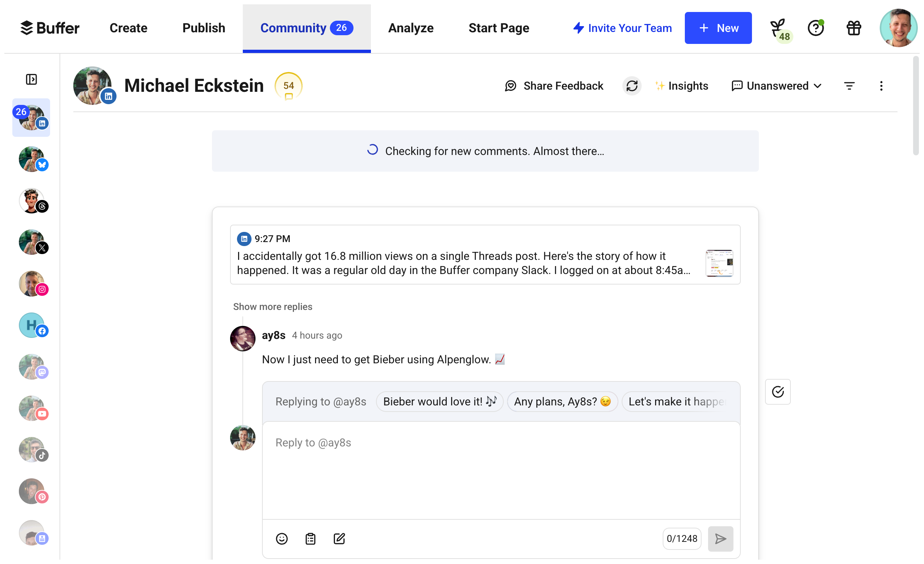Collapse the channel sidebar panel
The height and width of the screenshot is (564, 924).
point(32,79)
